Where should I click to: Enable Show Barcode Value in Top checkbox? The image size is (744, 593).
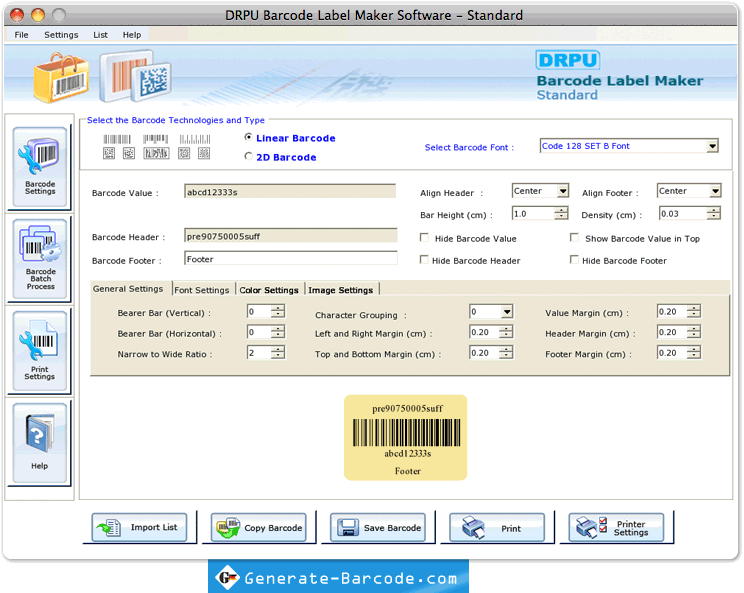(574, 237)
